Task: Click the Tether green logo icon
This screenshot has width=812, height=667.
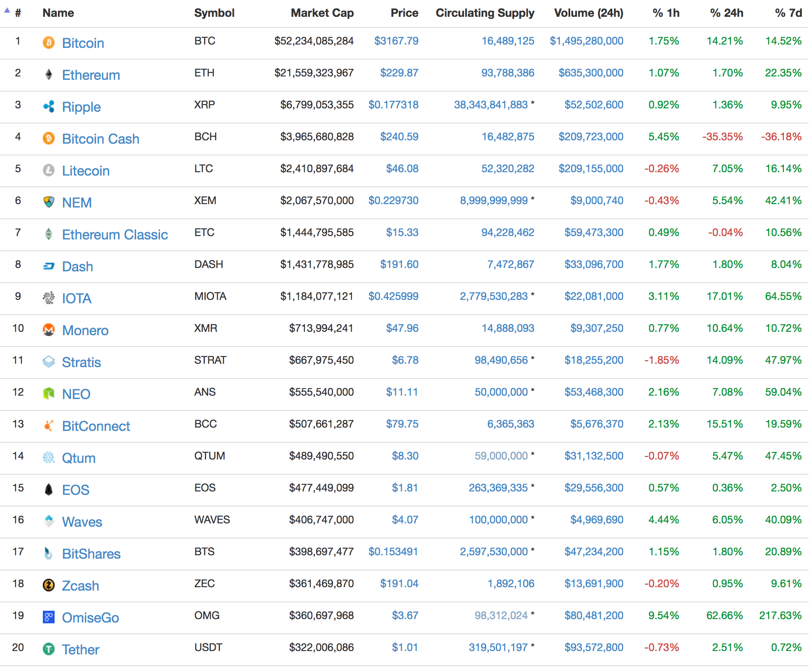Action: pos(49,649)
